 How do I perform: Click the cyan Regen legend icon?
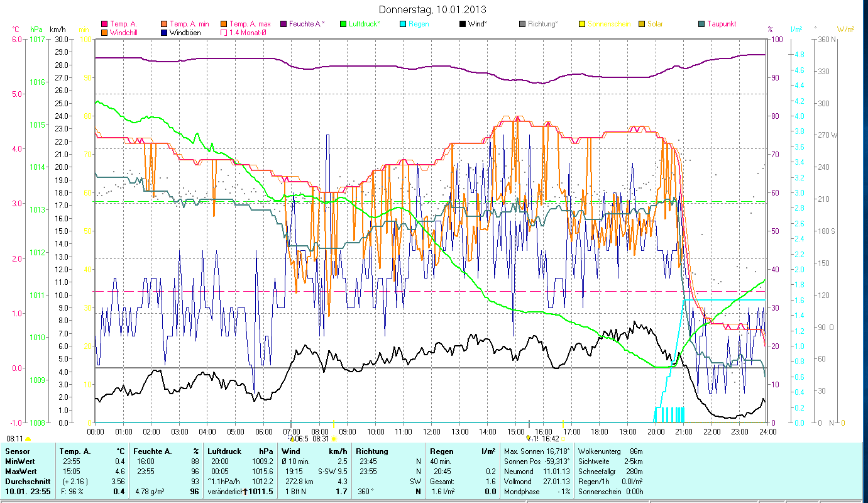click(403, 24)
